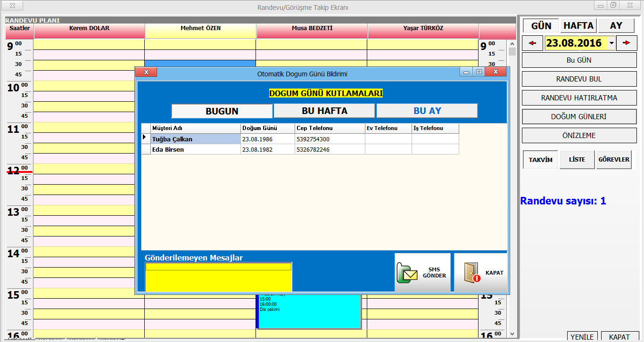Select the BU HAFTA tab

click(x=324, y=111)
